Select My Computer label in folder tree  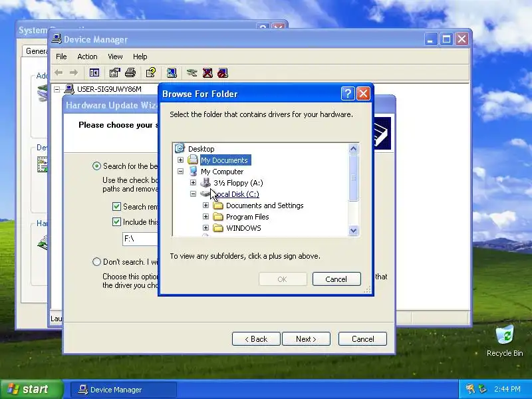pos(222,172)
